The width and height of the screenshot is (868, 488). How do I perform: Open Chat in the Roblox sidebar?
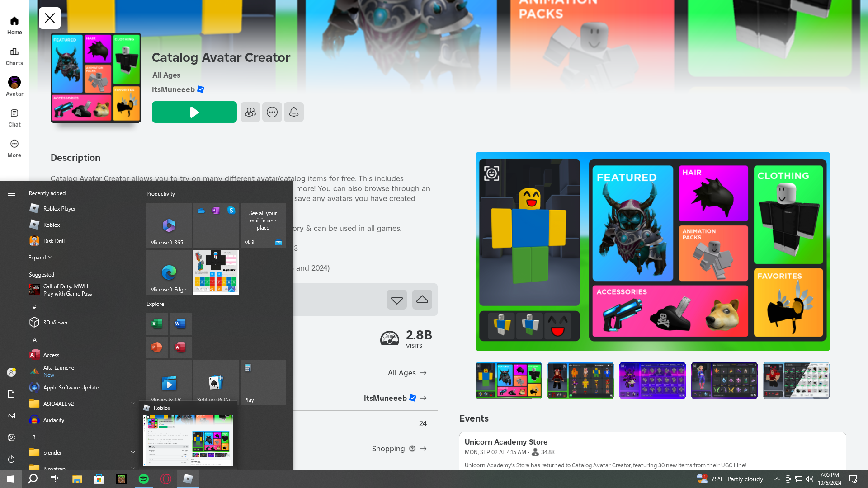tap(14, 117)
